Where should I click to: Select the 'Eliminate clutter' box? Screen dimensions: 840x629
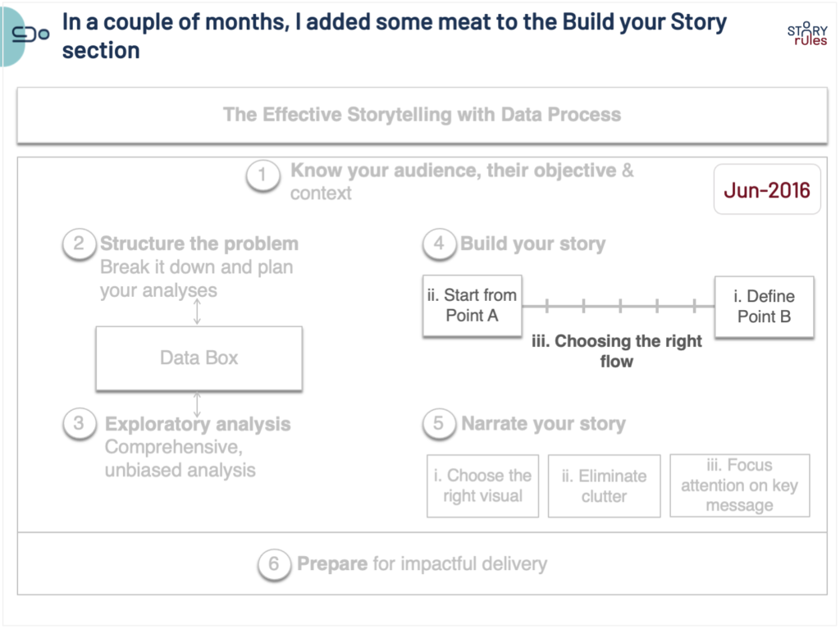click(x=604, y=485)
